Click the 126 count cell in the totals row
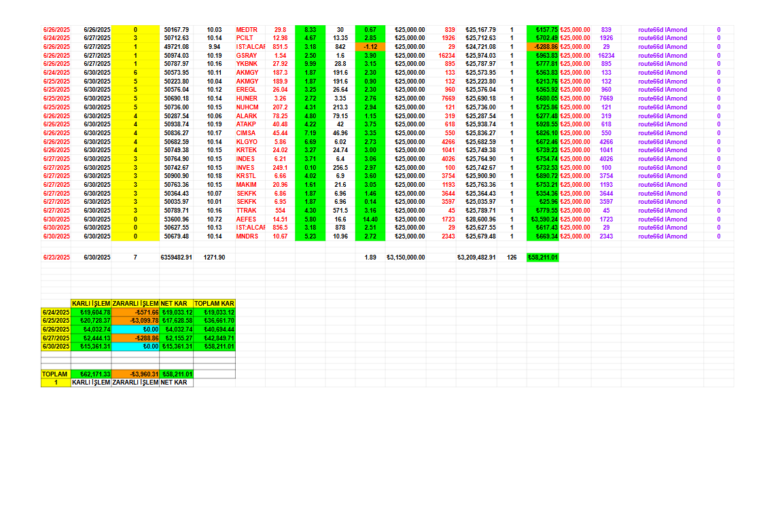The image size is (780, 532). [x=512, y=258]
